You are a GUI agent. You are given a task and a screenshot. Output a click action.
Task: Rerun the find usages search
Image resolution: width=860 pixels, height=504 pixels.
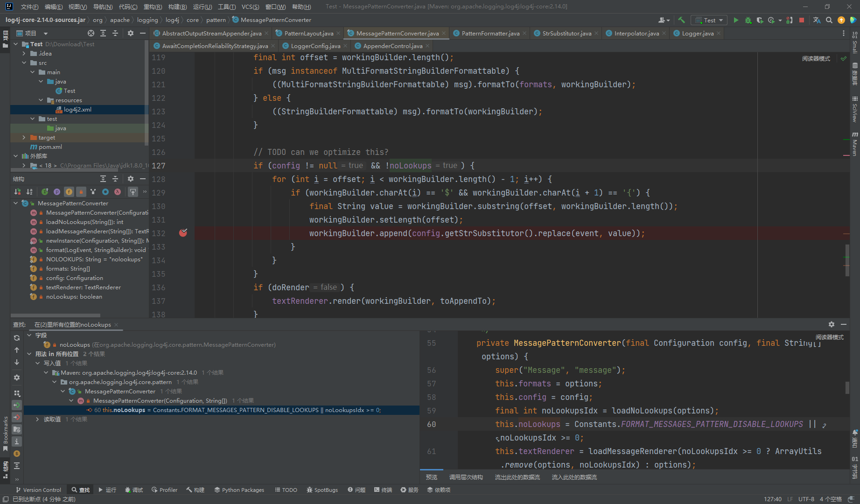tap(17, 337)
